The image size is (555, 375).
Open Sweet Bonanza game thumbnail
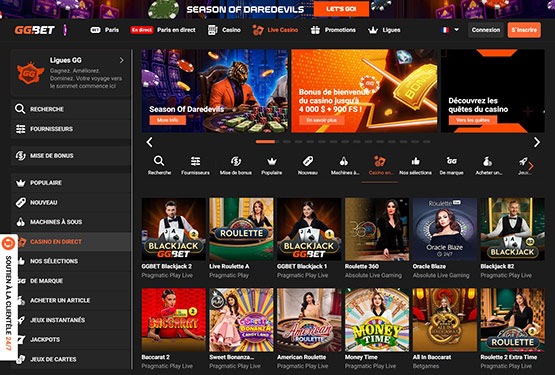tap(241, 320)
